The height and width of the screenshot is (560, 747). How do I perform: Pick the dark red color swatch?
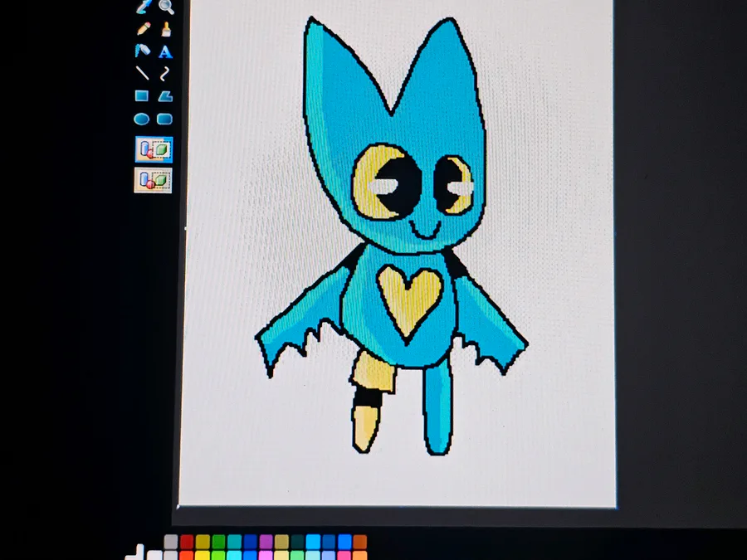[187, 542]
